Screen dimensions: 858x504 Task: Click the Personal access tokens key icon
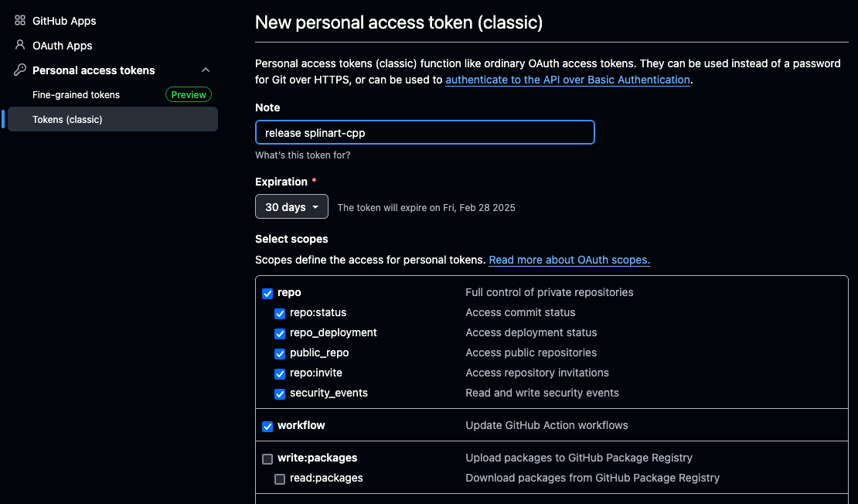pyautogui.click(x=20, y=70)
